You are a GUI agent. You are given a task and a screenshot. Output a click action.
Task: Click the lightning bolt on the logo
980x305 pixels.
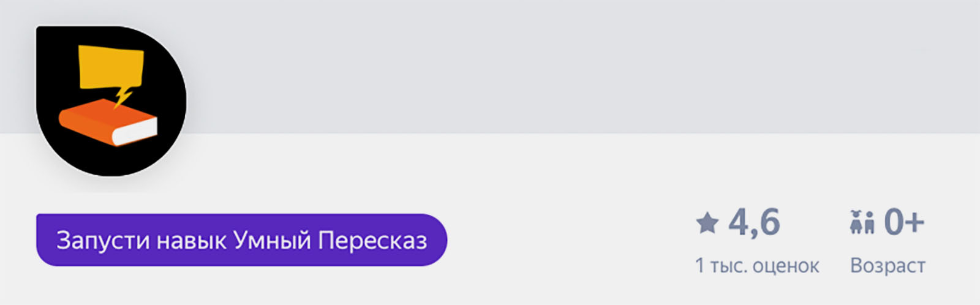pos(123,96)
